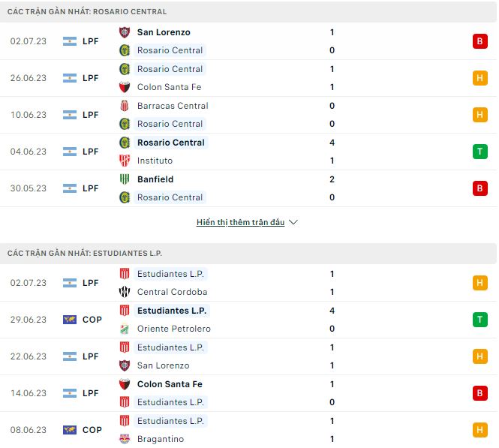Click the Bragantino team crest

click(x=125, y=439)
